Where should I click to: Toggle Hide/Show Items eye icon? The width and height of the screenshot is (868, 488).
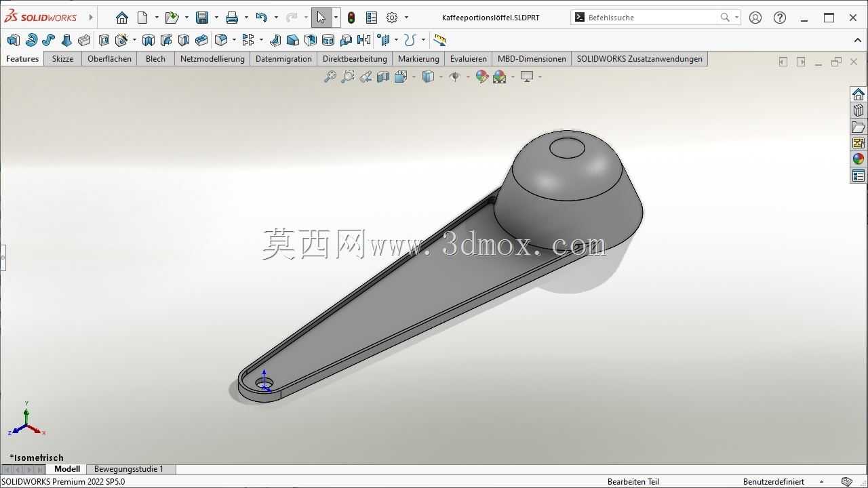click(x=455, y=77)
